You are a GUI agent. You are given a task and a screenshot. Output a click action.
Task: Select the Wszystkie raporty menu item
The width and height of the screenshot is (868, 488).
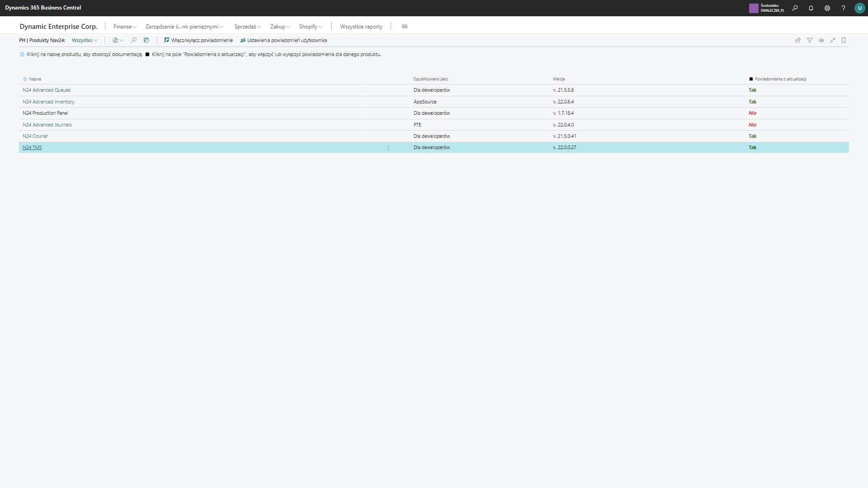(x=361, y=27)
